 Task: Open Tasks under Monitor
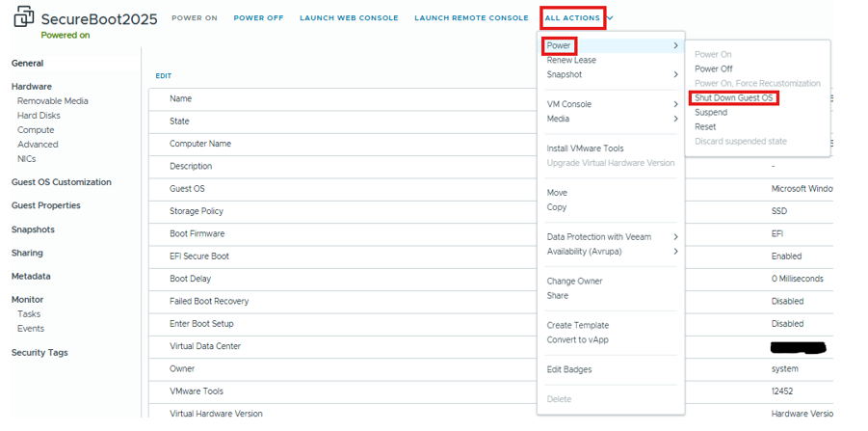point(28,313)
